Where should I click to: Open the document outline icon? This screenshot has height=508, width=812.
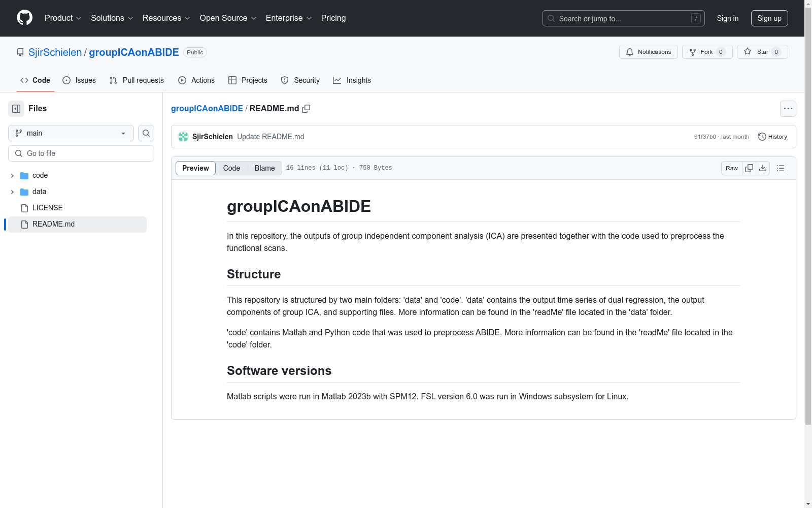pos(781,168)
